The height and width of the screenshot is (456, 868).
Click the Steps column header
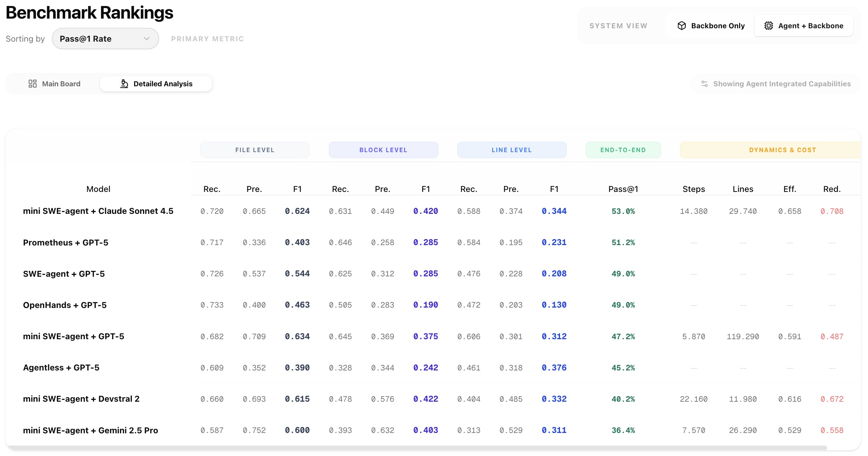point(693,189)
